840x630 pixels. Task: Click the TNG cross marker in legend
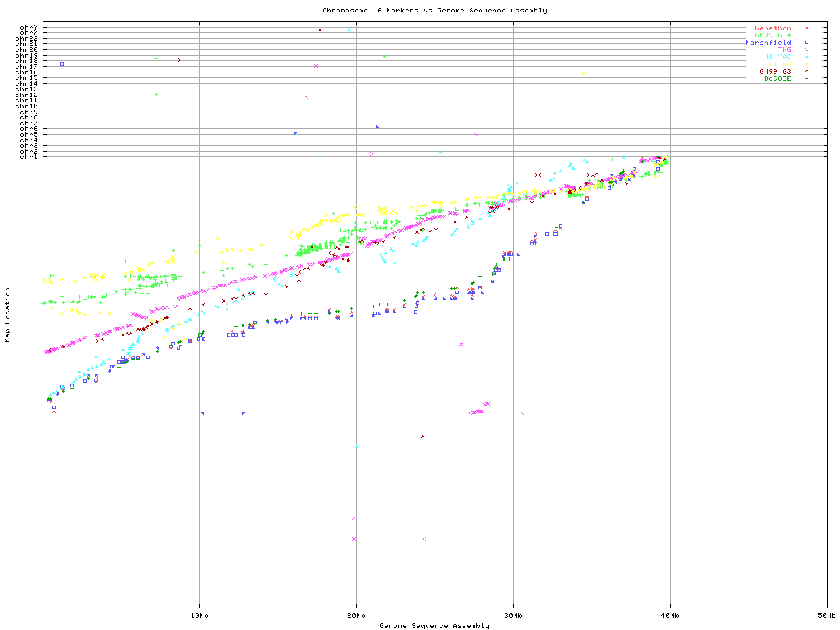point(807,50)
